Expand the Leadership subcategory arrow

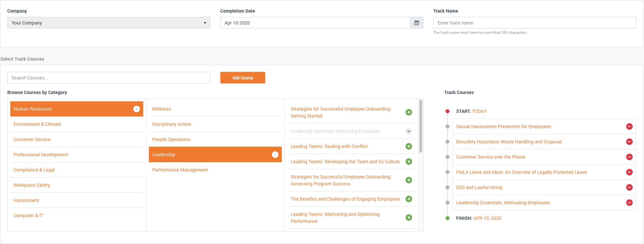click(275, 155)
